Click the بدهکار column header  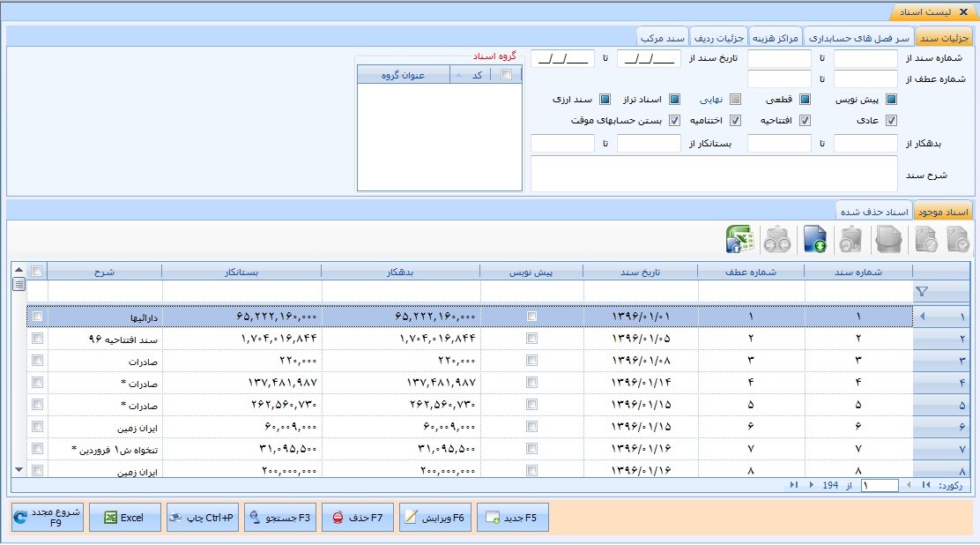click(x=400, y=272)
